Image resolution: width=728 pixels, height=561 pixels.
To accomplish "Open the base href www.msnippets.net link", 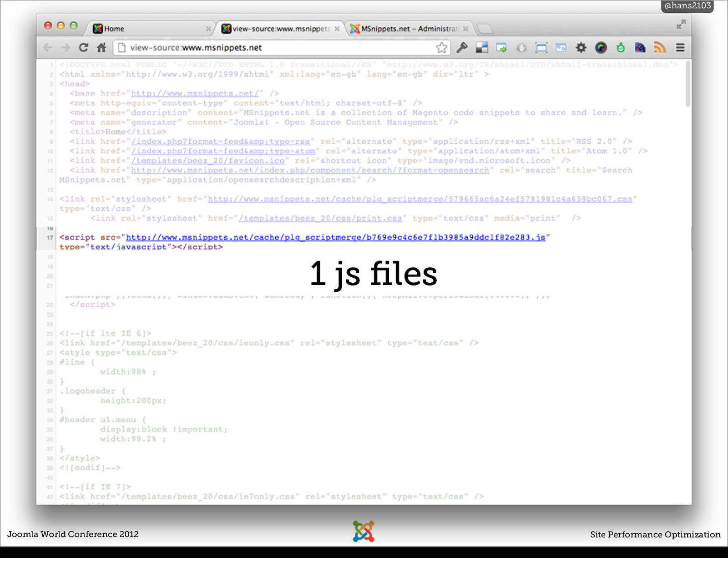I will coord(195,93).
